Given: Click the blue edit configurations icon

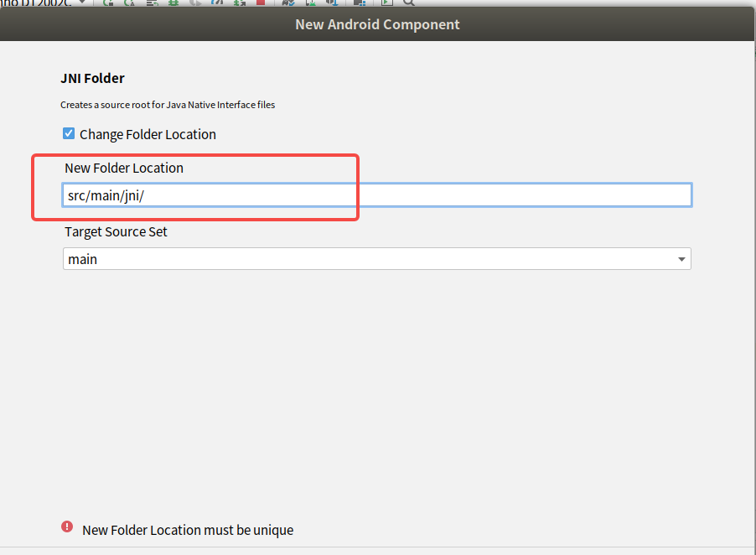Looking at the screenshot, I should (215, 3).
